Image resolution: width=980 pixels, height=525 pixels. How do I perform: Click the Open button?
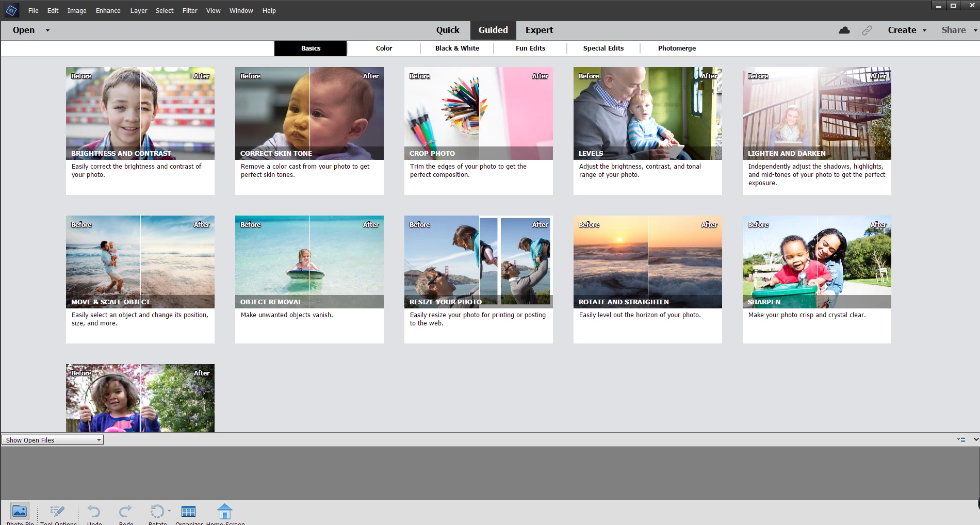coord(24,30)
